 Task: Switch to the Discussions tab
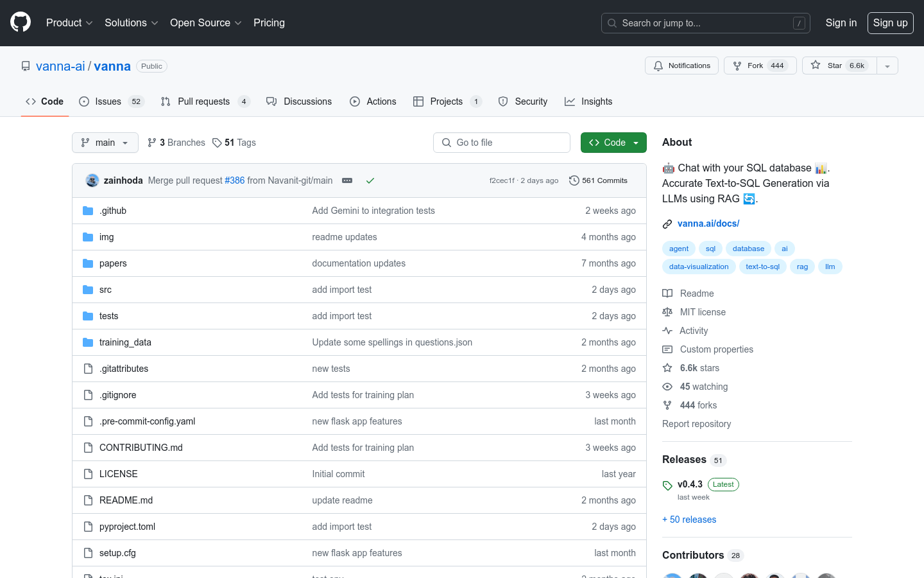(x=299, y=101)
